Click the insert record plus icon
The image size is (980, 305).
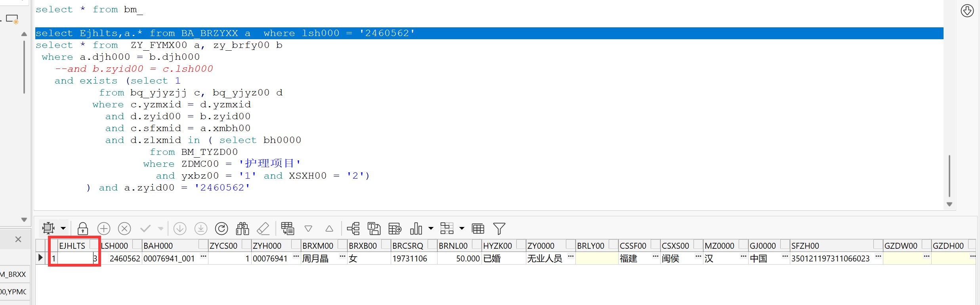103,229
